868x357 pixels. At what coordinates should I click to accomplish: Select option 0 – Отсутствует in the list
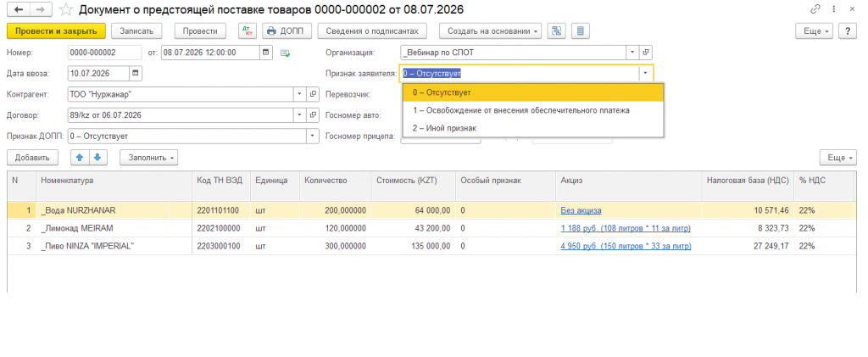coord(533,92)
